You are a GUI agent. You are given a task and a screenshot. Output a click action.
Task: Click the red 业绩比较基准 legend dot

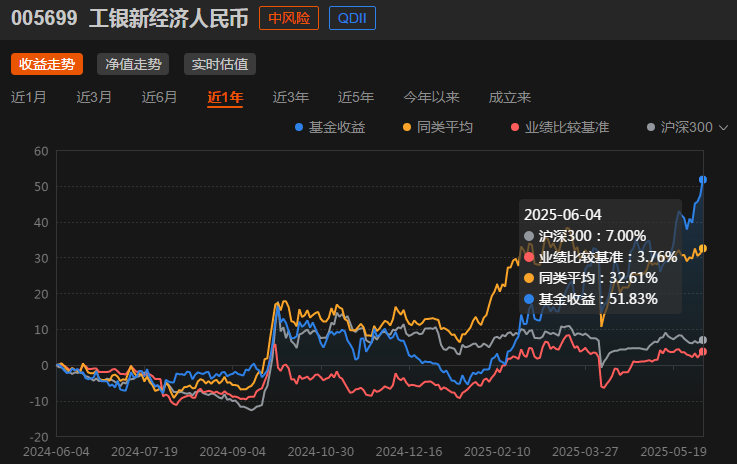515,127
